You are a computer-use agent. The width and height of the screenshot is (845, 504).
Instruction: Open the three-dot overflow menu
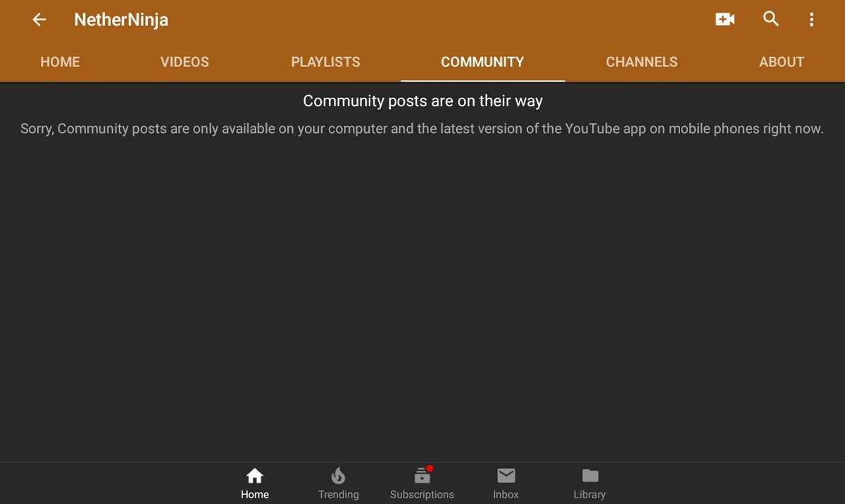(811, 20)
